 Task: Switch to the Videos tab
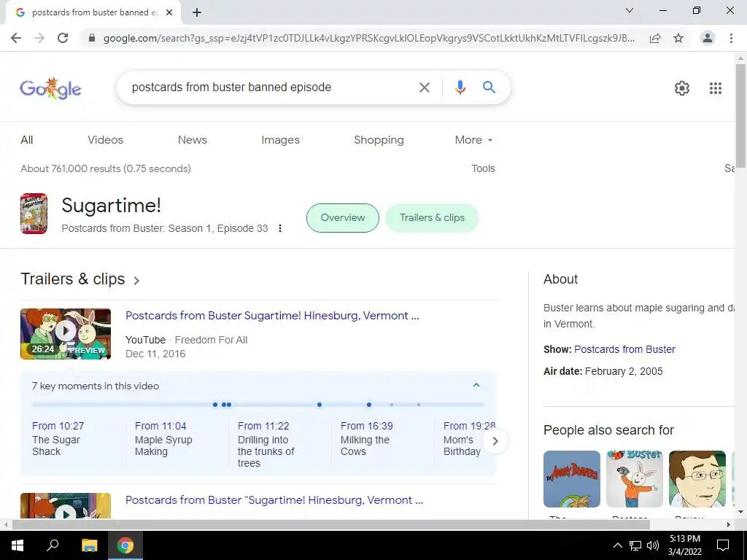105,140
